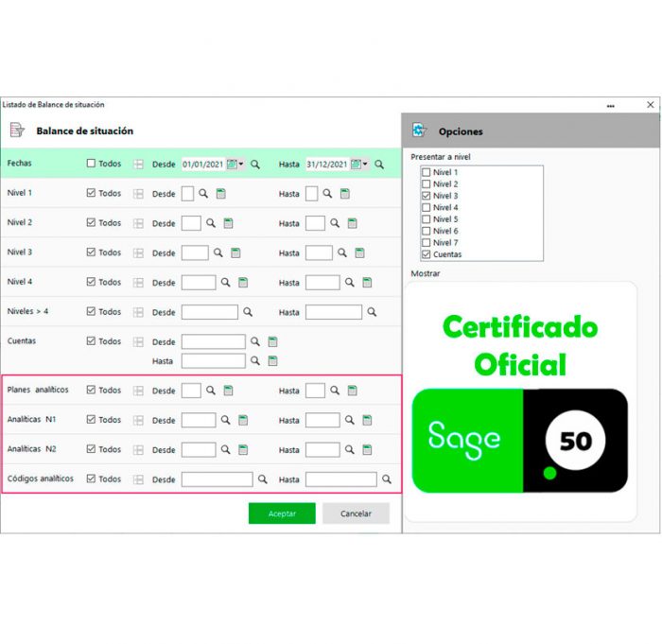Viewport: 662px width, 644px height.
Task: Check Nivel 5 in Presentar a nivel
Action: pos(426,219)
